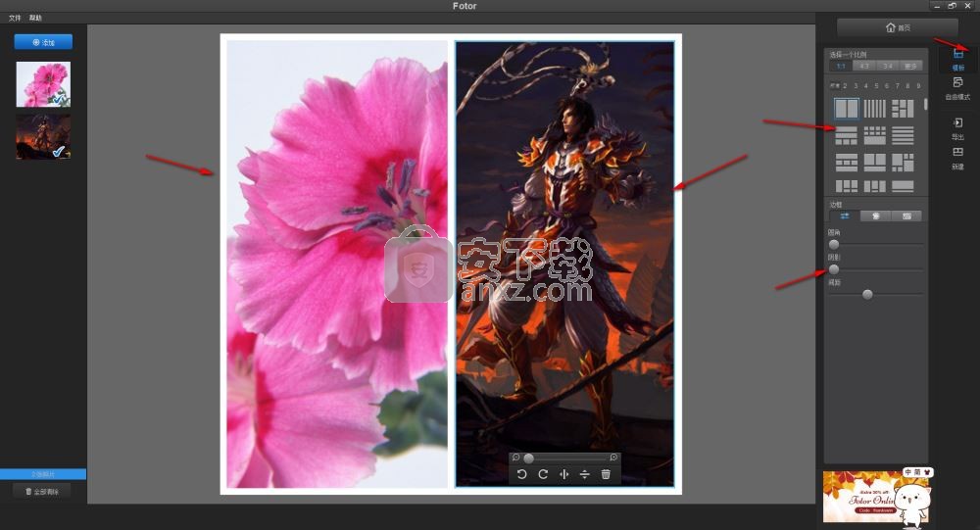Click the third border slider's handle
The width and height of the screenshot is (980, 530).
[867, 294]
